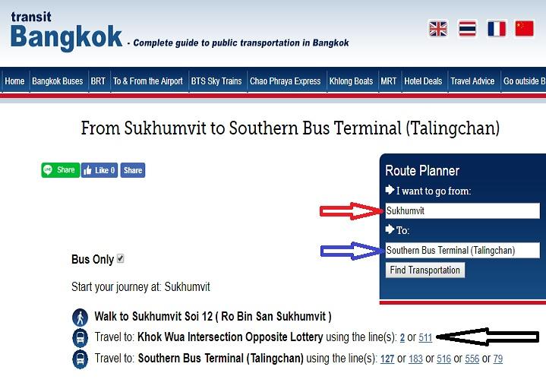
Task: Click the bus icon beside the Southern Bus Terminal step
Action: [80, 359]
